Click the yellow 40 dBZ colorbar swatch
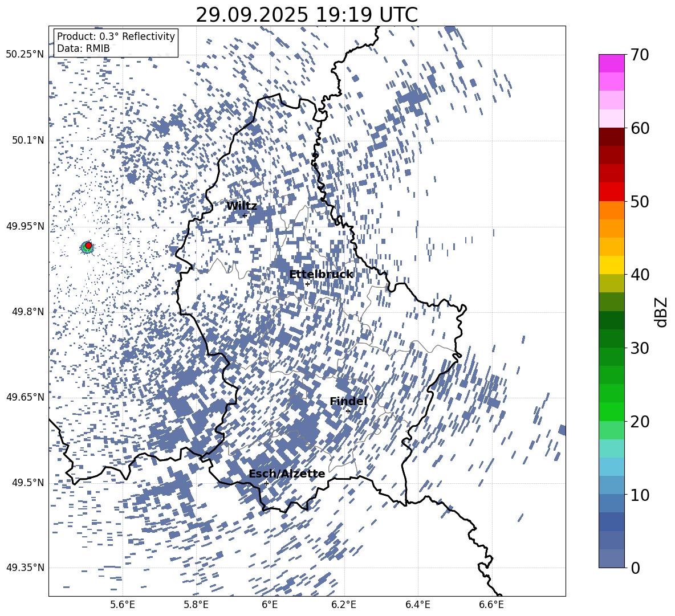 click(x=611, y=265)
